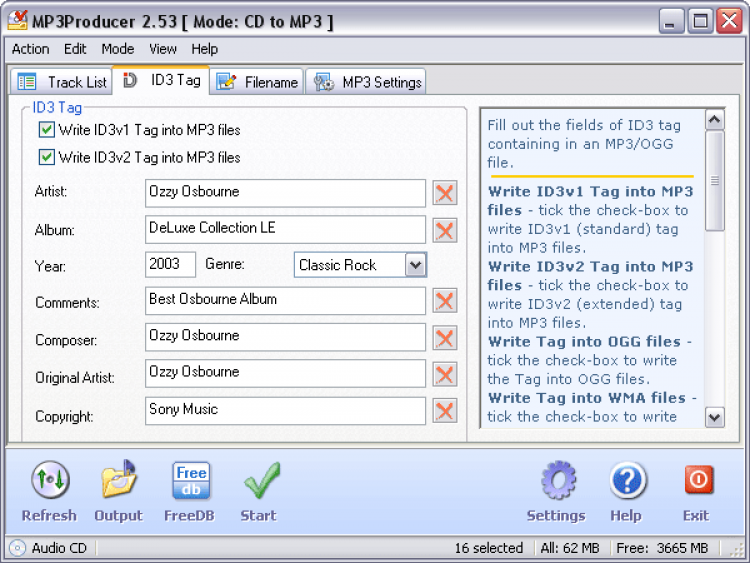Click the '16 selected' status text
The height and width of the screenshot is (563, 750).
pyautogui.click(x=488, y=548)
